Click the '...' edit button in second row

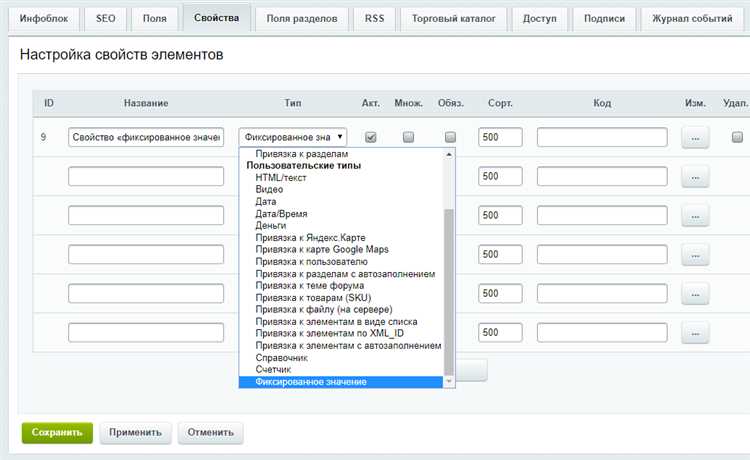695,177
